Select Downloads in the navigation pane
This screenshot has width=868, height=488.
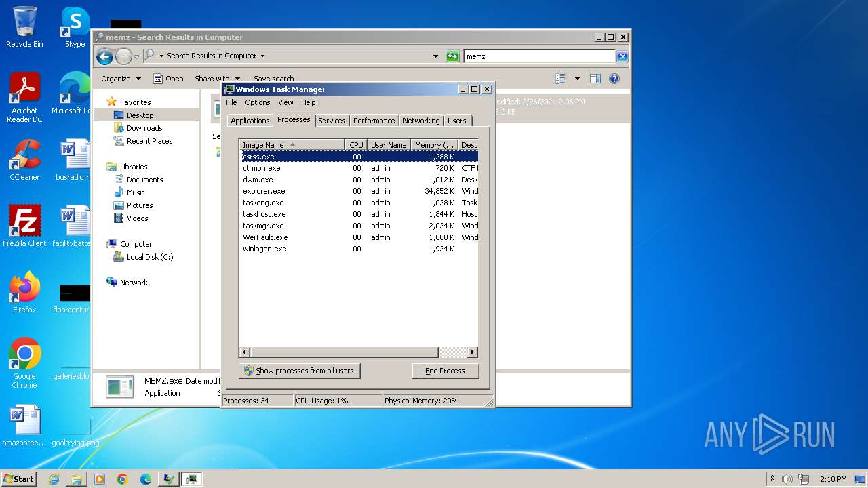pos(144,128)
